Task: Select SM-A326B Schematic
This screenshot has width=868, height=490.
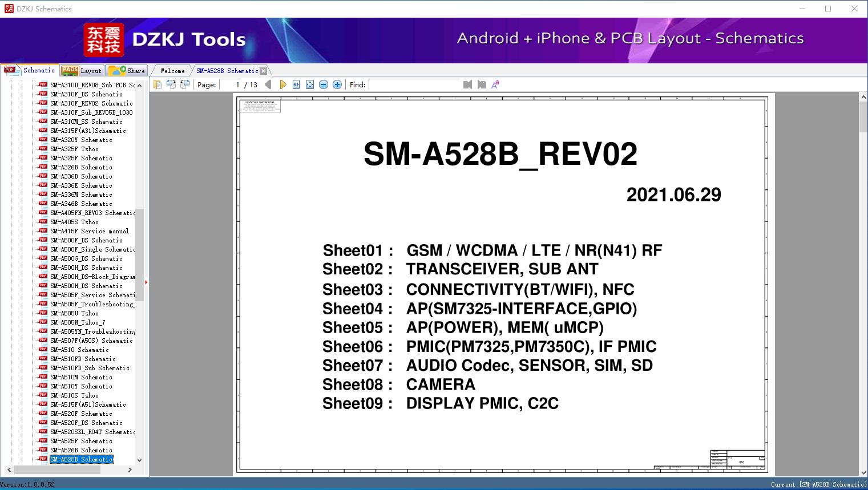Action: [81, 167]
